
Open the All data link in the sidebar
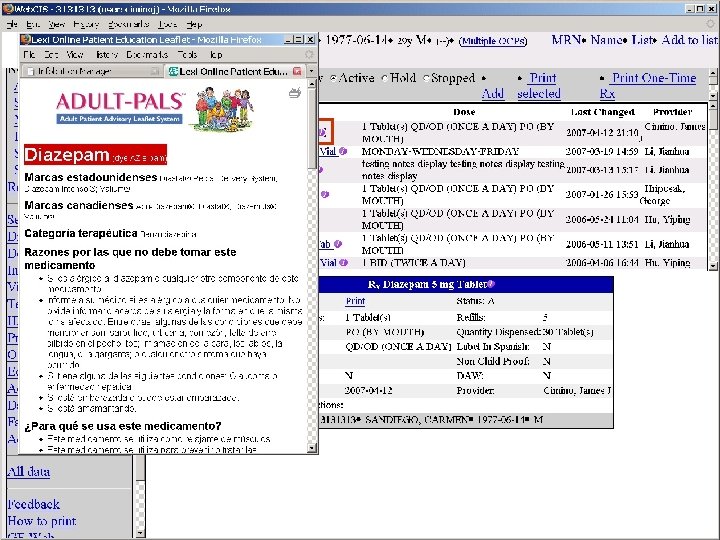tap(28, 472)
